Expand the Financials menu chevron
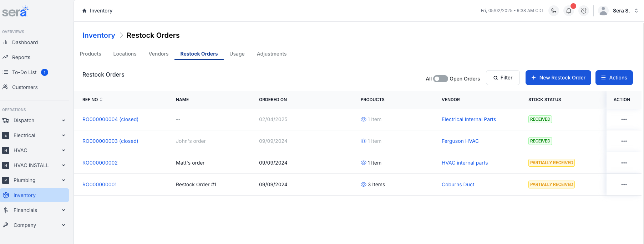 point(64,210)
